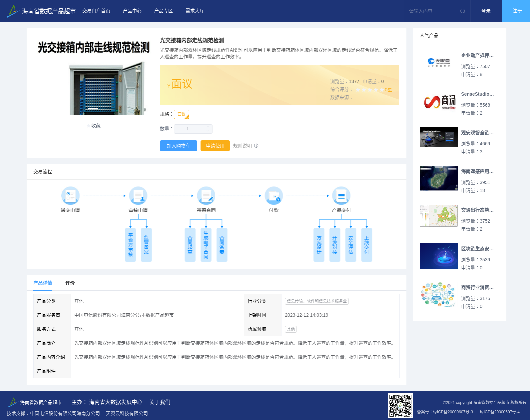
Task: Click the 平台方审核 sub-step box
Action: point(131,245)
